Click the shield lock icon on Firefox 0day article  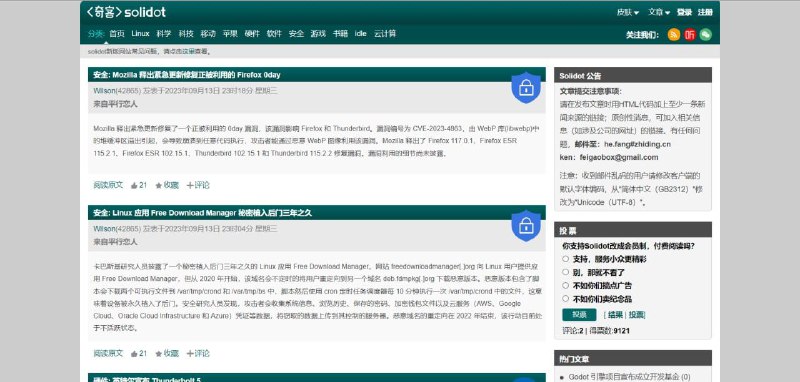pyautogui.click(x=526, y=88)
